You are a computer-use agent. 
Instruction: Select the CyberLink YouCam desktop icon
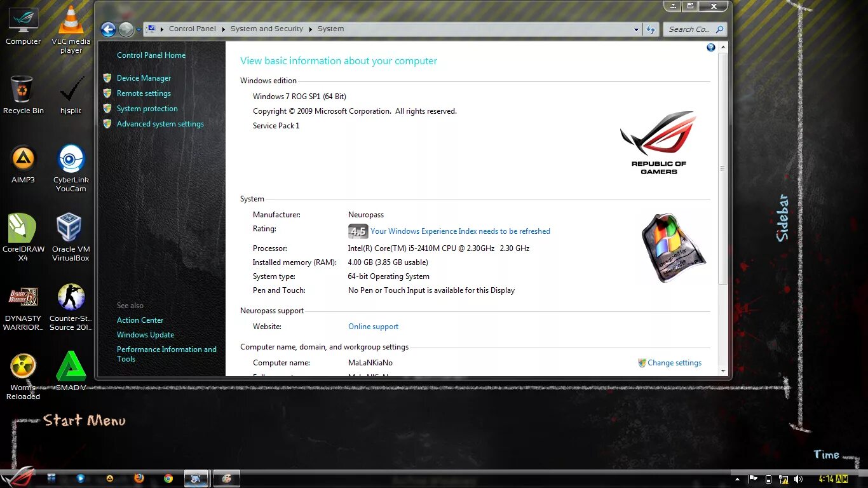pos(71,168)
